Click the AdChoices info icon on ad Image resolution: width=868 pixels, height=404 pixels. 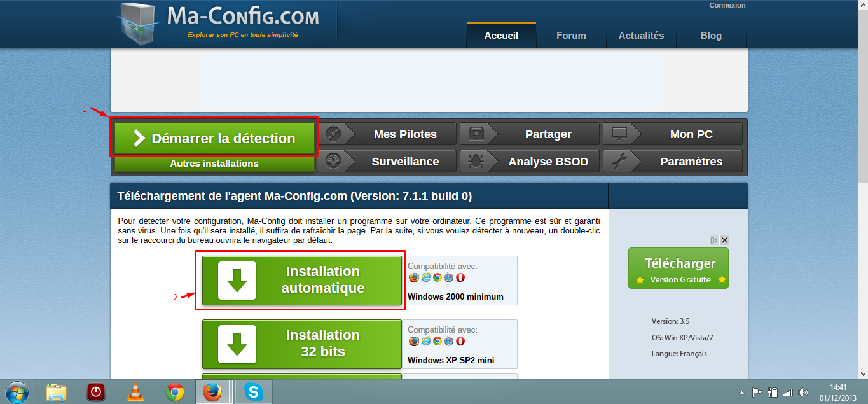[714, 240]
